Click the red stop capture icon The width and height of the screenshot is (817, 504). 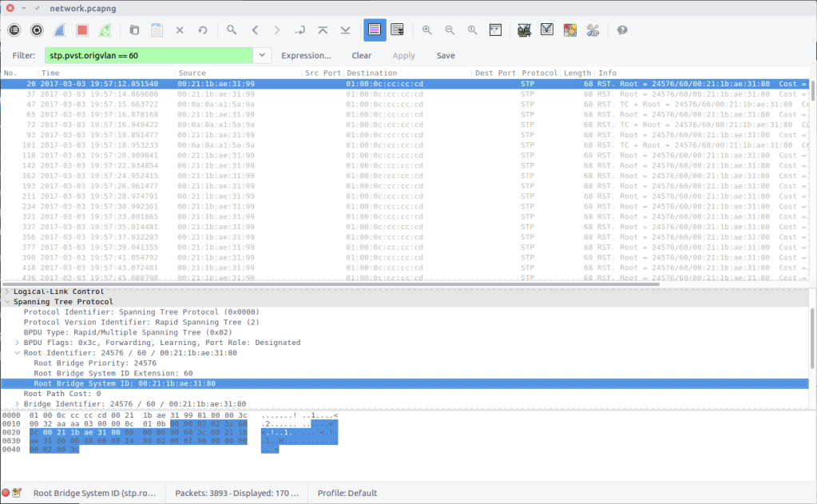point(82,30)
